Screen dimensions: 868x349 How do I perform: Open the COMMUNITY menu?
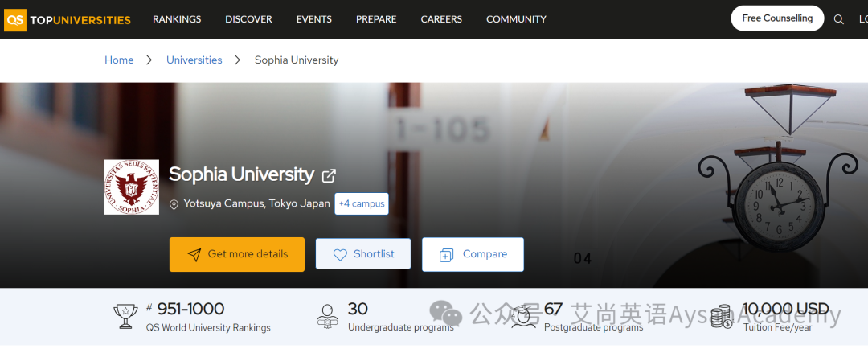point(516,19)
